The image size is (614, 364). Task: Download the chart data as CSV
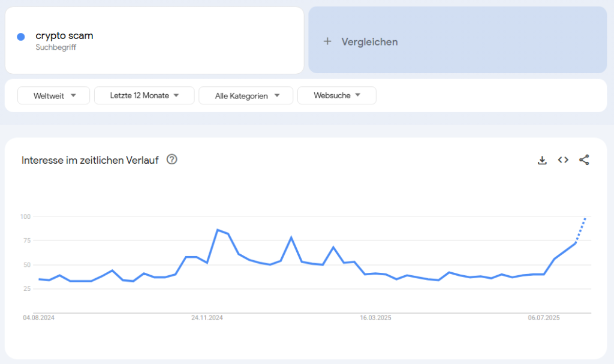coord(542,160)
